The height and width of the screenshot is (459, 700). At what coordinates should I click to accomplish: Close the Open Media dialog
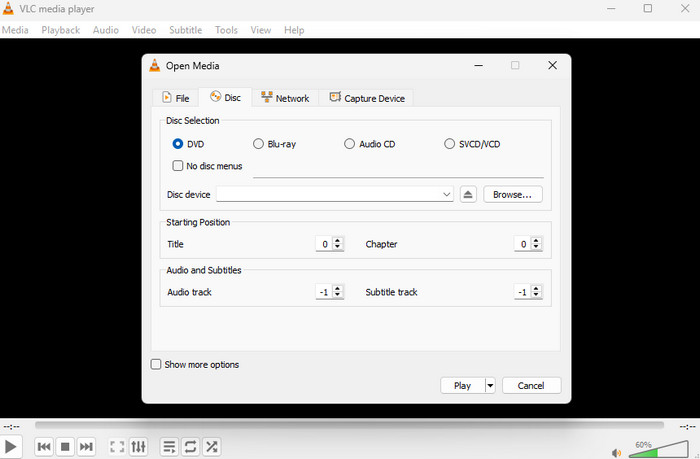click(x=552, y=65)
